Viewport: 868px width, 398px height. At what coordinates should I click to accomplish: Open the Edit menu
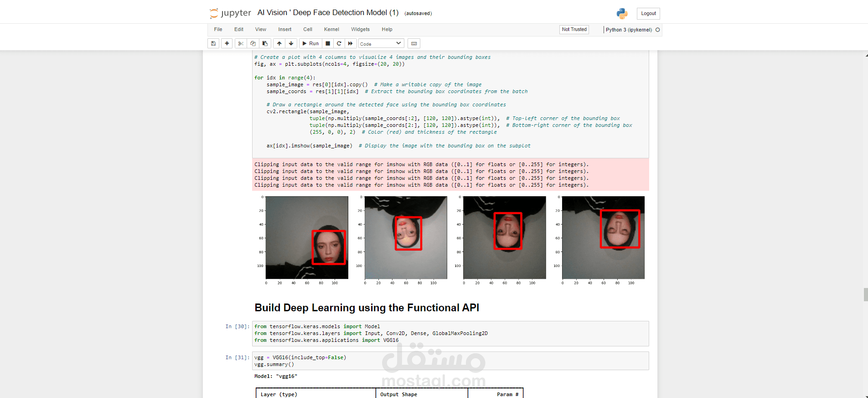pyautogui.click(x=239, y=29)
